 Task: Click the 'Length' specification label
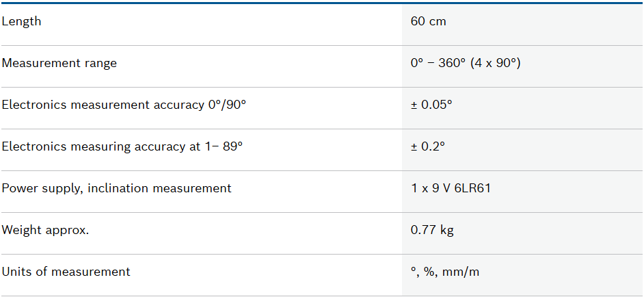(21, 21)
